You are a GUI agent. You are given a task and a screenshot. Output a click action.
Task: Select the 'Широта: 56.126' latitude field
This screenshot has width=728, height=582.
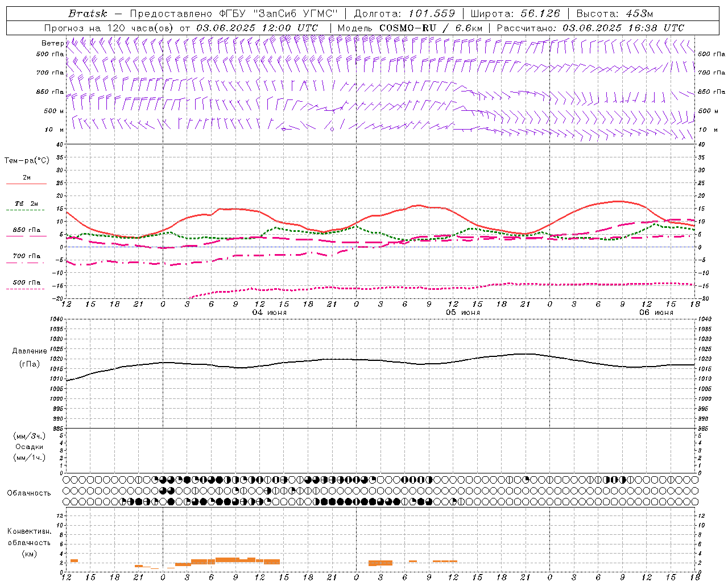pyautogui.click(x=515, y=14)
